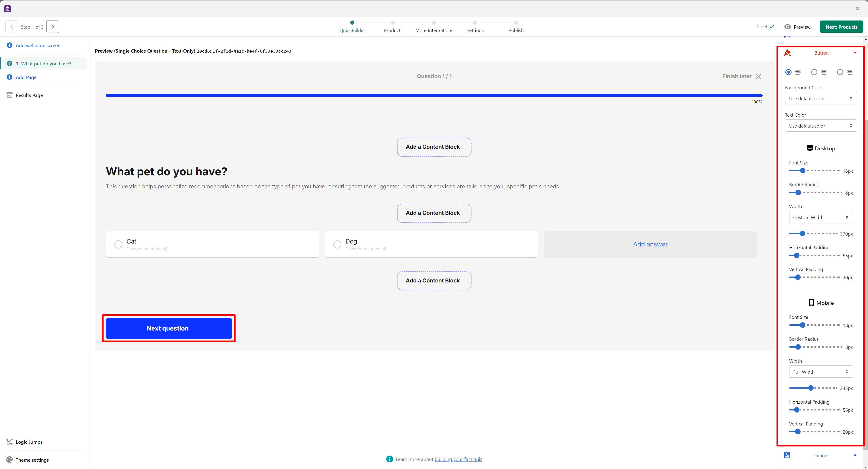Click the Desktop Vertical Padding slider
The height and width of the screenshot is (469, 868).
pos(815,277)
